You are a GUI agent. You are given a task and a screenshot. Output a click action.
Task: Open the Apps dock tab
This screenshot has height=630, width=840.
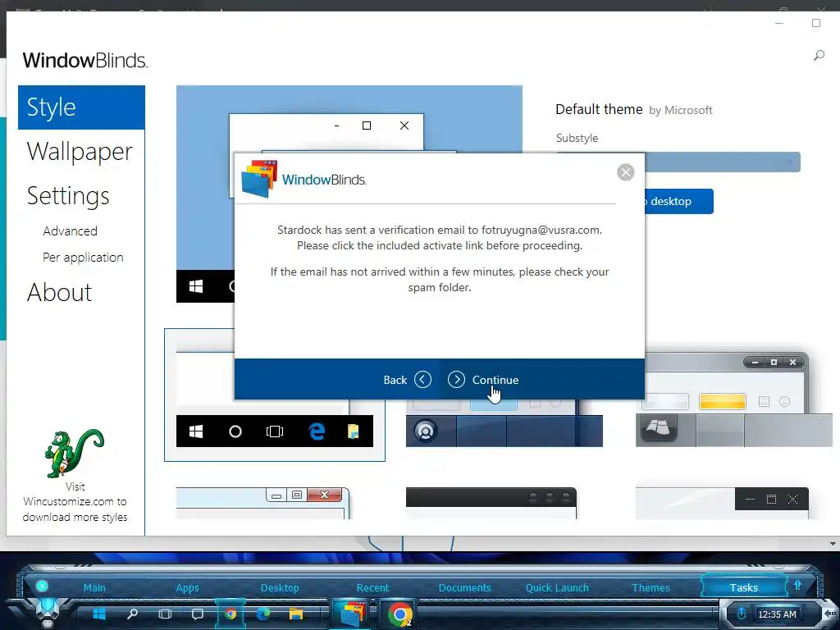point(188,587)
